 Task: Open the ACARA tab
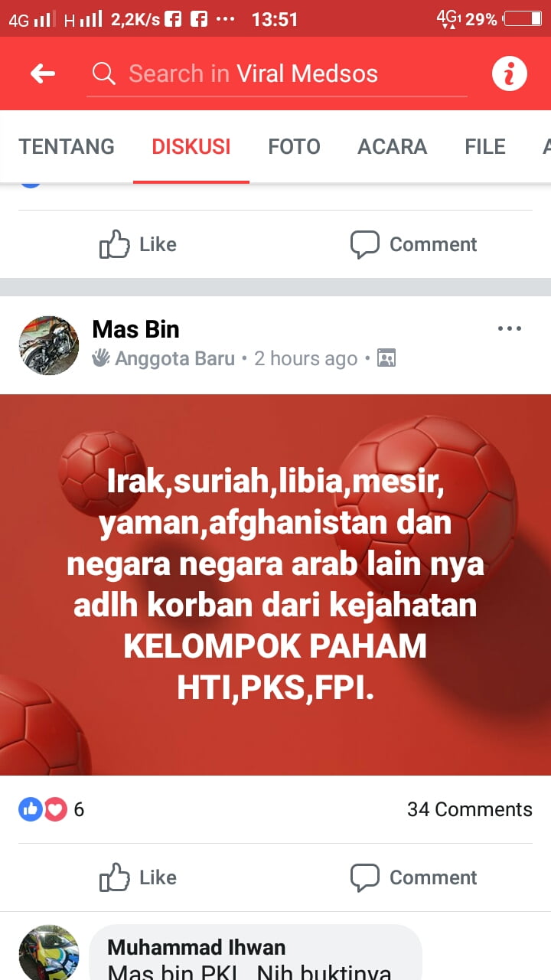tap(393, 146)
